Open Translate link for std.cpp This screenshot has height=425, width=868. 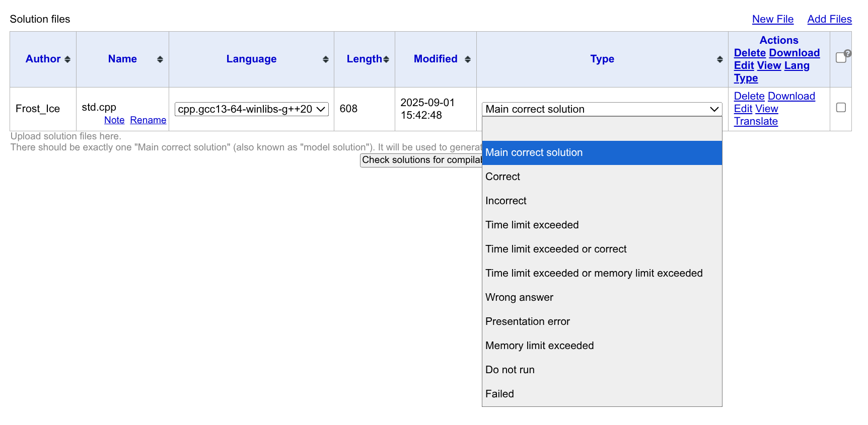[756, 121]
